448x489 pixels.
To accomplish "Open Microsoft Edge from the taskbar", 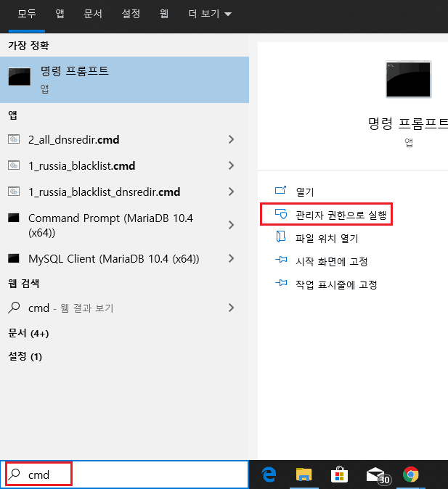I will click(269, 474).
